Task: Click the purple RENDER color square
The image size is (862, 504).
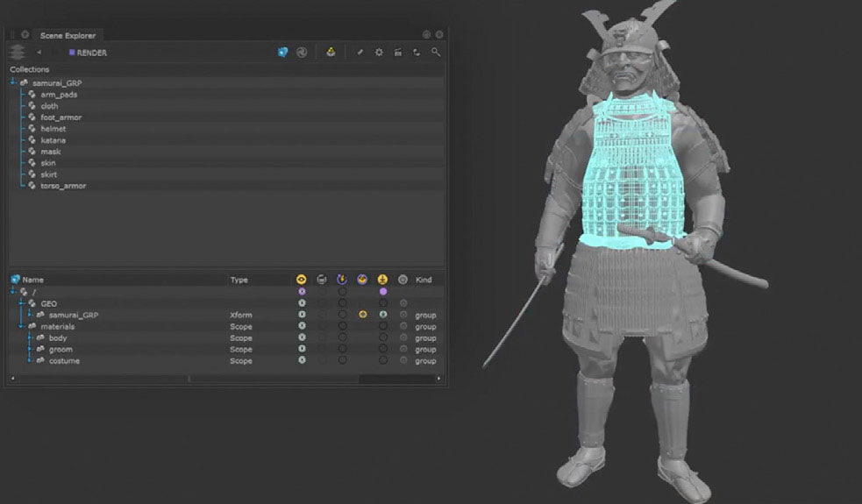Action: (72, 53)
